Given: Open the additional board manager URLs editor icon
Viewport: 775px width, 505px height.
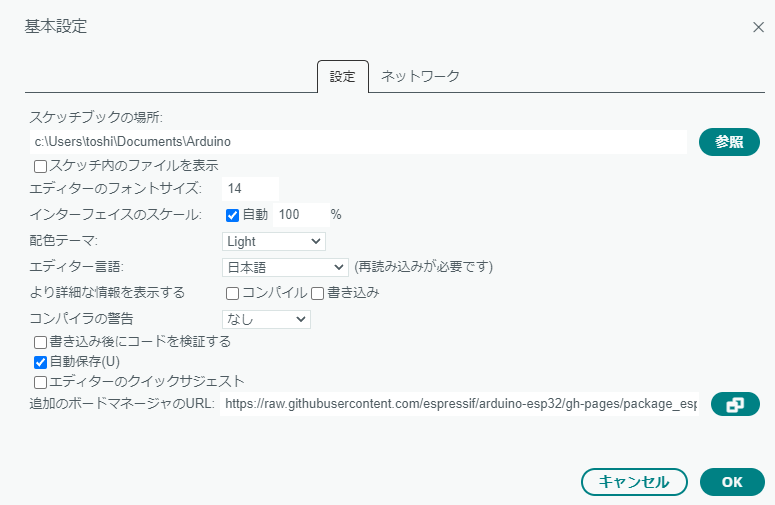Looking at the screenshot, I should tap(735, 404).
